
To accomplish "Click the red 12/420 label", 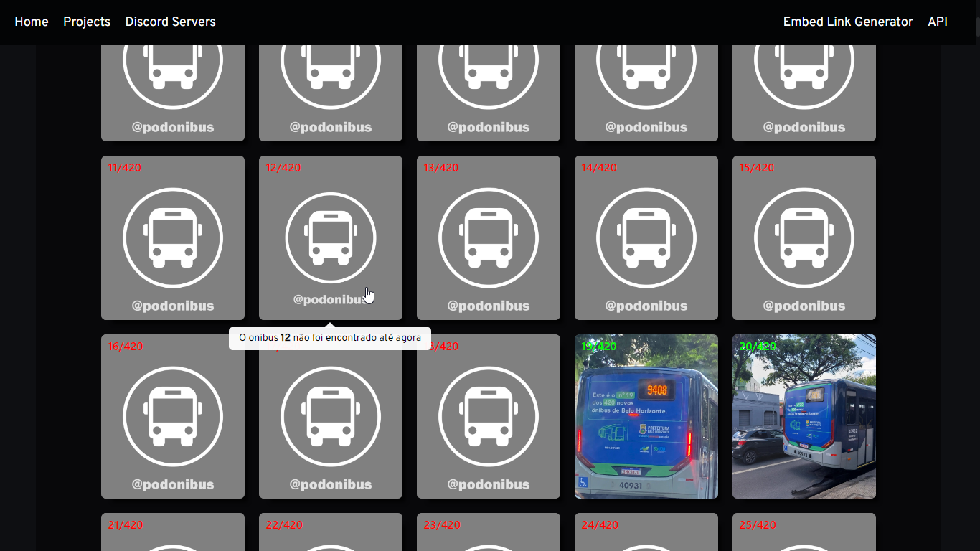I will (x=283, y=168).
